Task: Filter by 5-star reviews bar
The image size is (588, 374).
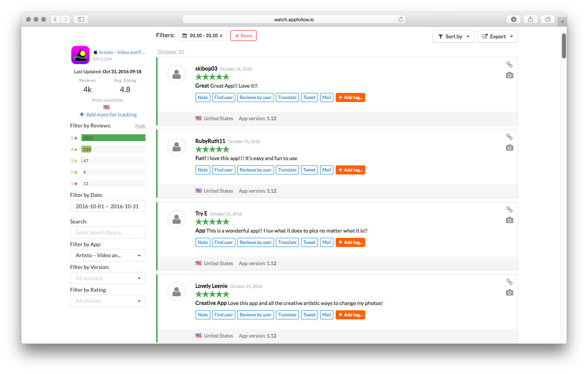Action: pyautogui.click(x=113, y=138)
